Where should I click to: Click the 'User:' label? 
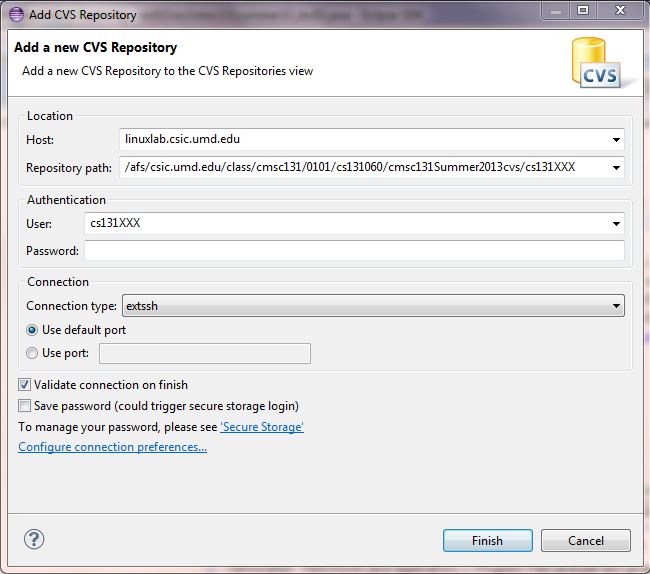(39, 224)
